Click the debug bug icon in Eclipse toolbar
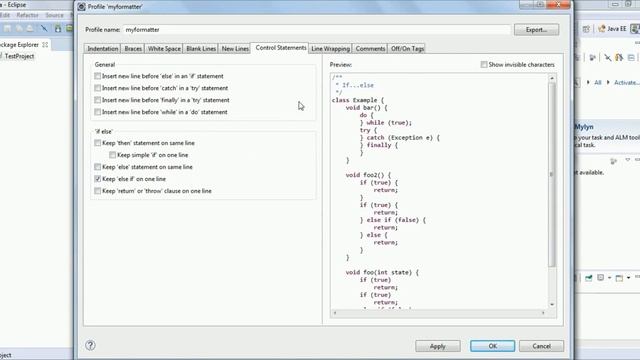This screenshot has height=360, width=640. (x=58, y=28)
